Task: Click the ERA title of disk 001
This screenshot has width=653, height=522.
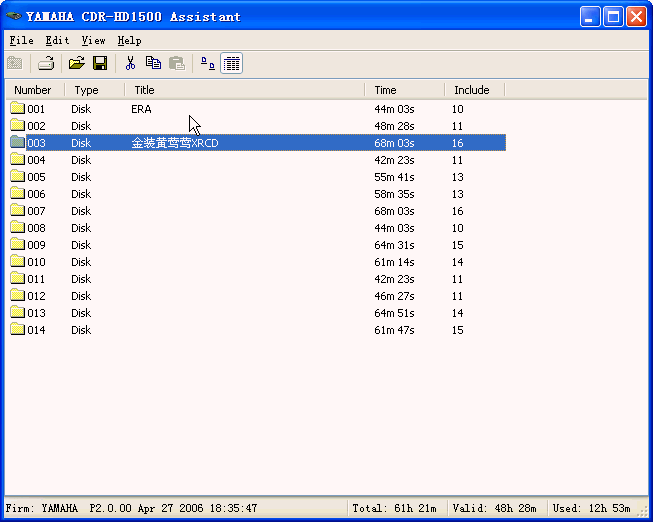Action: pyautogui.click(x=141, y=109)
